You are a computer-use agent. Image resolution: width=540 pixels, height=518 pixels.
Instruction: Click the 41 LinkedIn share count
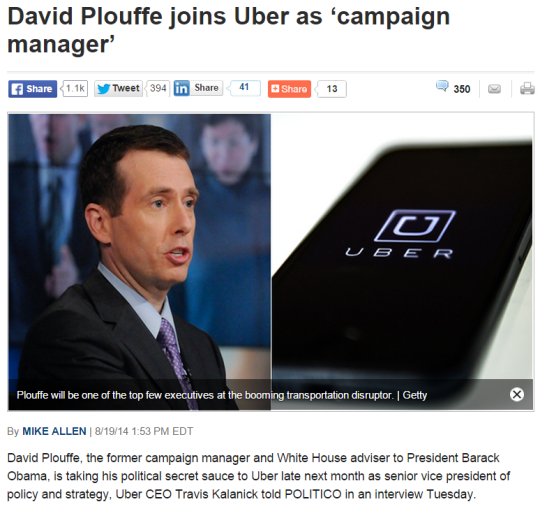[244, 88]
